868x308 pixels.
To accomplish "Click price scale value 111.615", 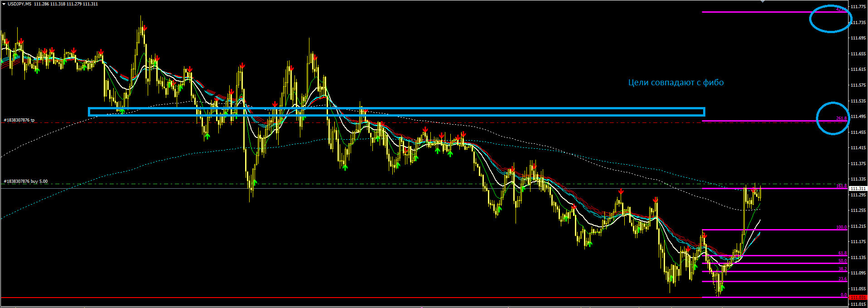I will point(858,69).
